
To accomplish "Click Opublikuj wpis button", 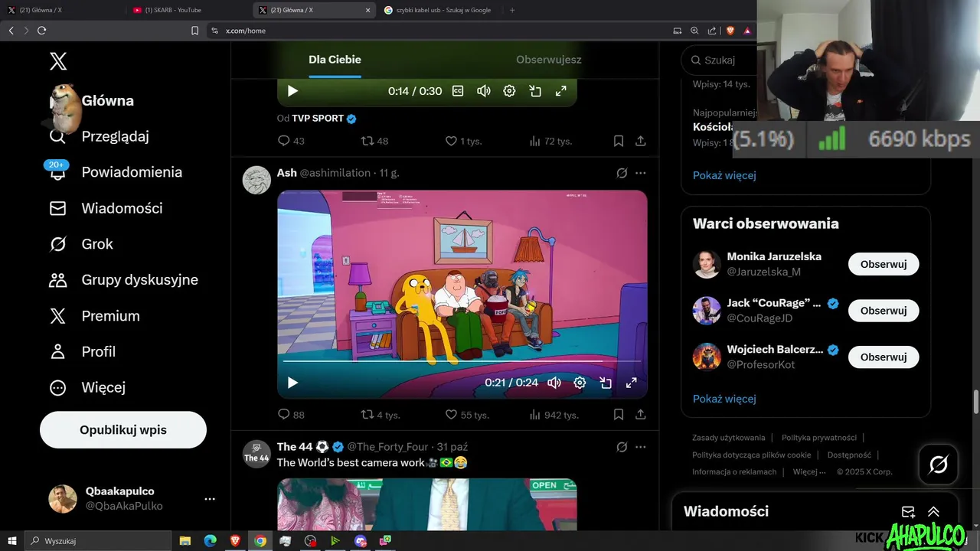I will click(x=123, y=430).
